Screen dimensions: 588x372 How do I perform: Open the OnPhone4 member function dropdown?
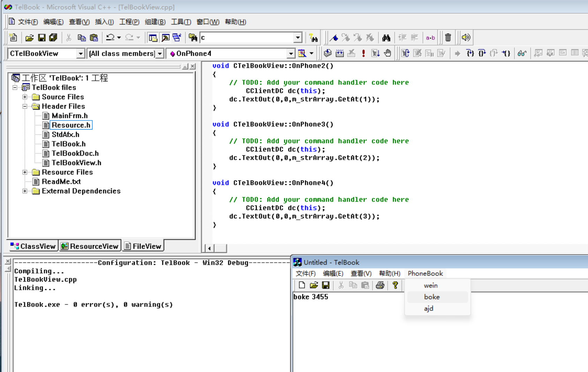coord(291,54)
